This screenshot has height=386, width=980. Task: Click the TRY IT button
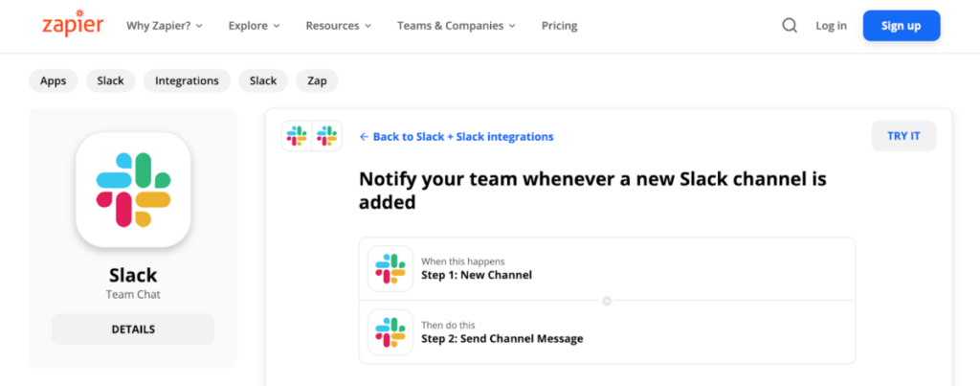pyautogui.click(x=903, y=136)
